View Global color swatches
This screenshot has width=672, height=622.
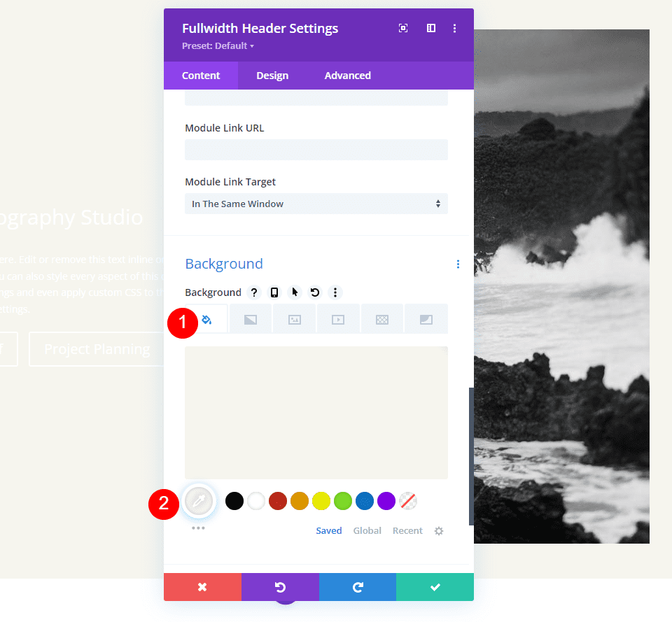(367, 530)
